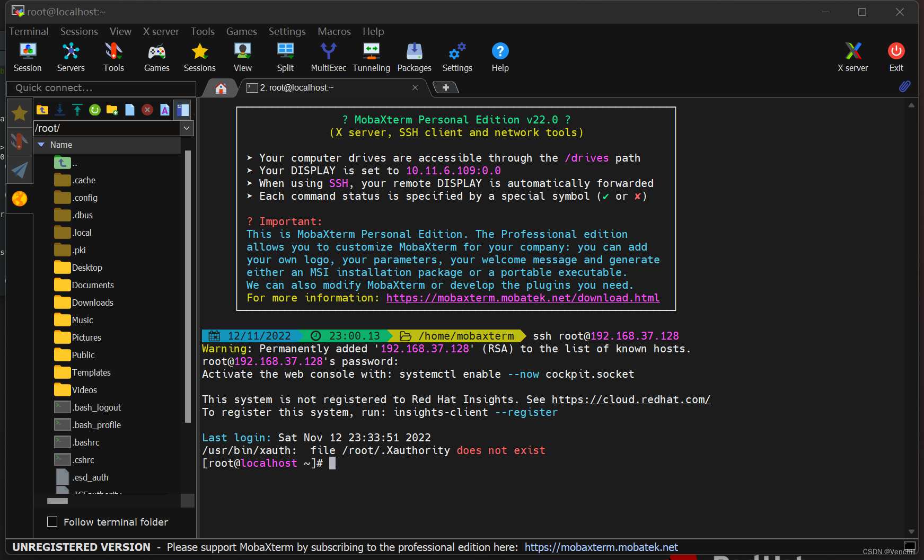This screenshot has height=560, width=924.
Task: Open the View menu
Action: (x=120, y=31)
